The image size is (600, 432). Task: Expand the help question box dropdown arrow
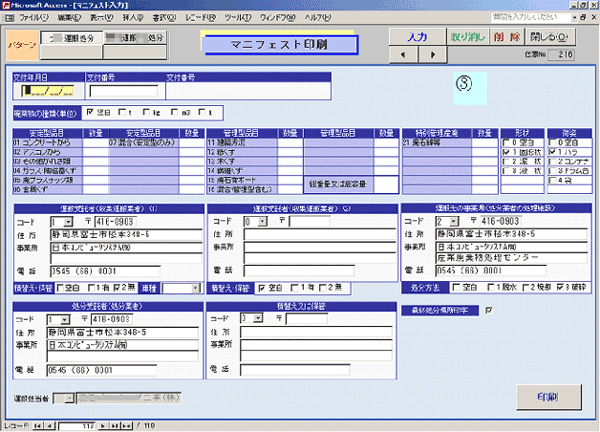pos(574,18)
